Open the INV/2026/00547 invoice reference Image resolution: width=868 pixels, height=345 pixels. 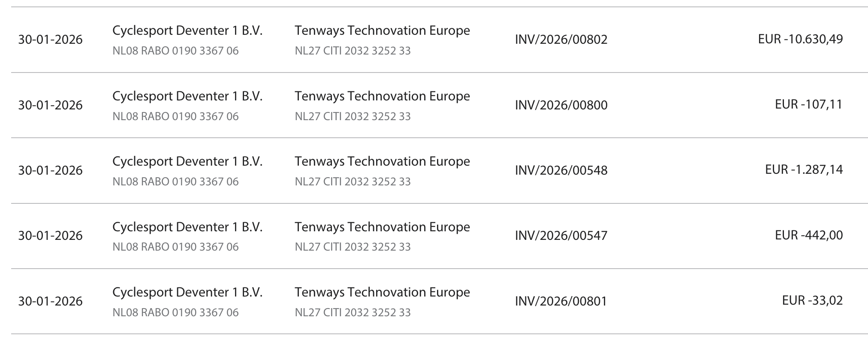[561, 236]
